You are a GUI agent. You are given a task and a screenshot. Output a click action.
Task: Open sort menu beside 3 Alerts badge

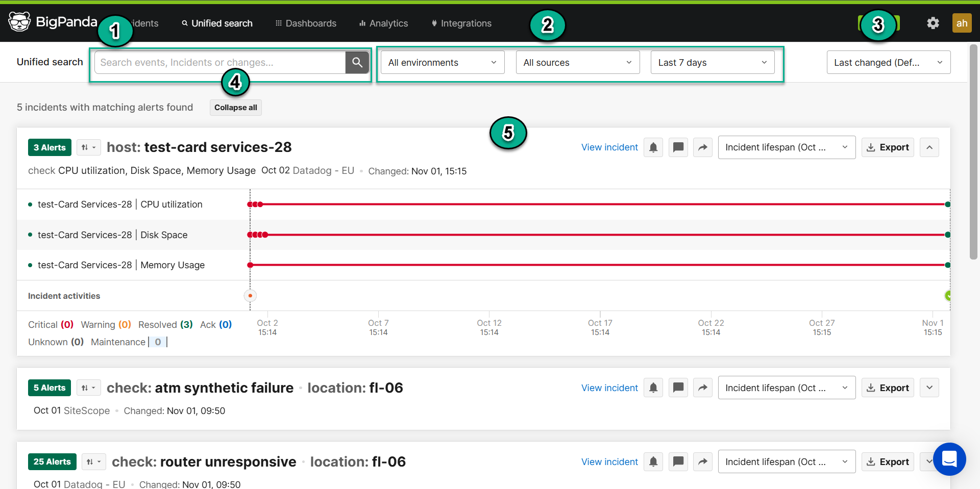click(x=88, y=147)
